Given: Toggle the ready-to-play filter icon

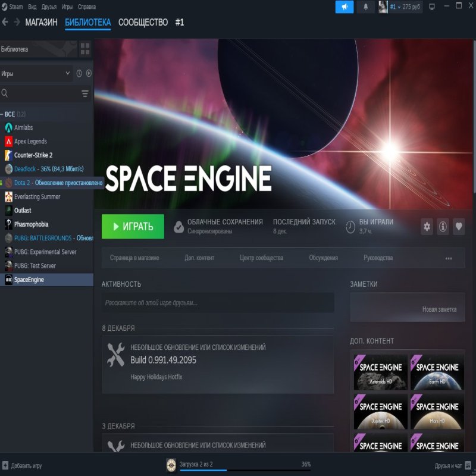Looking at the screenshot, I should tap(89, 73).
